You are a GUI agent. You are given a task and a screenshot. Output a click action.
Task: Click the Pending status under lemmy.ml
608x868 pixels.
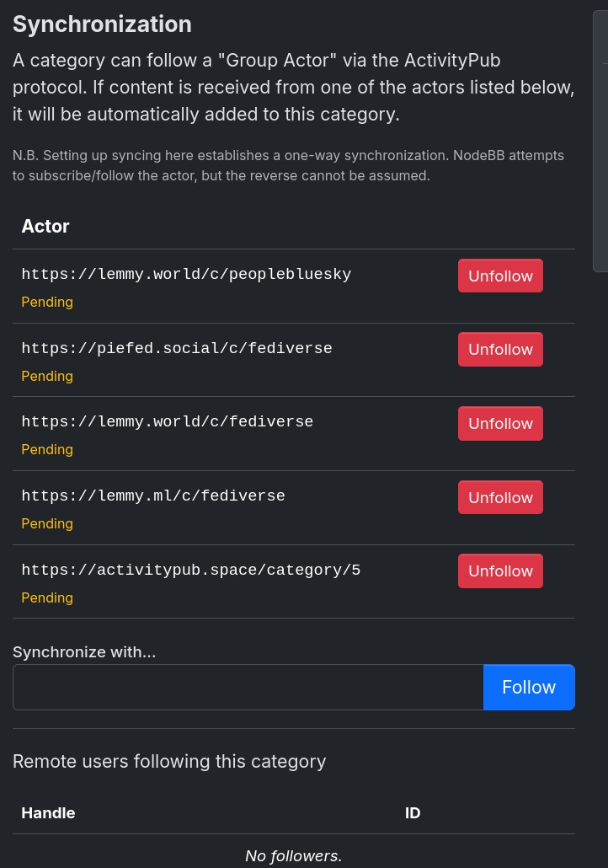tap(46, 523)
